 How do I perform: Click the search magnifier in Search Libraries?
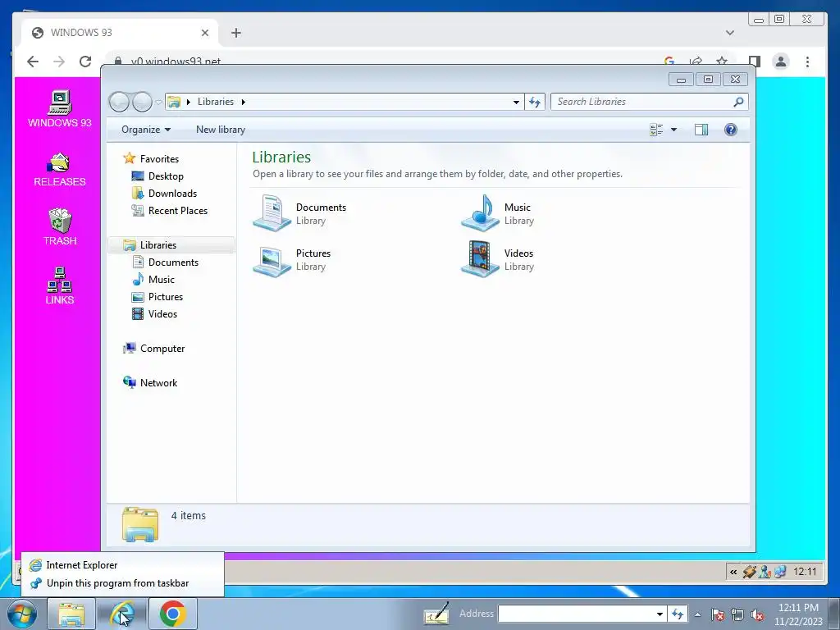pos(739,101)
